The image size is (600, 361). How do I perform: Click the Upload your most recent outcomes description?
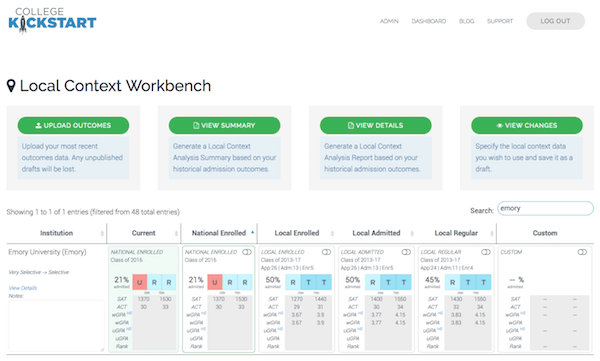tap(73, 157)
